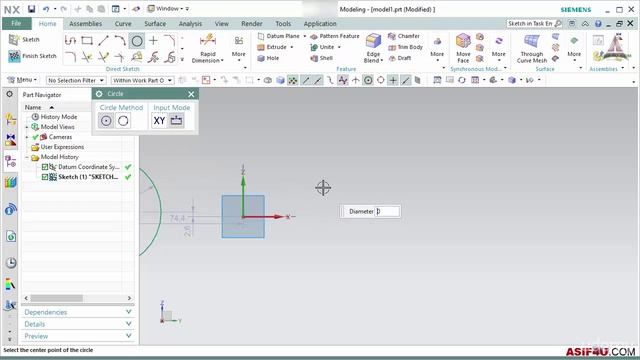Image resolution: width=640 pixels, height=360 pixels.
Task: Switch to the Render tab
Action: (251, 24)
